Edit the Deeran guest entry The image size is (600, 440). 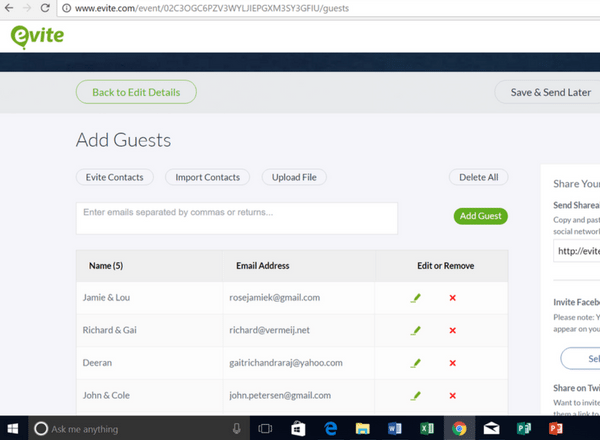click(416, 363)
